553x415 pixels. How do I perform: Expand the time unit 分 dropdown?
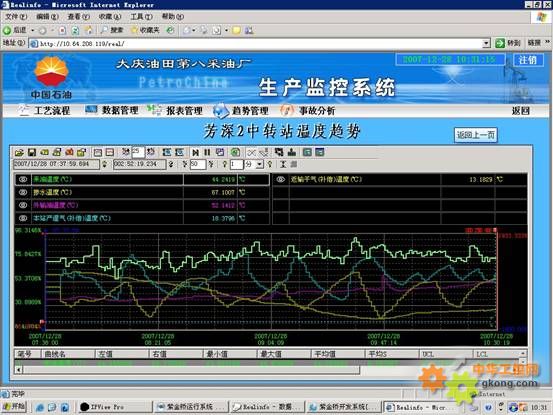click(x=260, y=164)
